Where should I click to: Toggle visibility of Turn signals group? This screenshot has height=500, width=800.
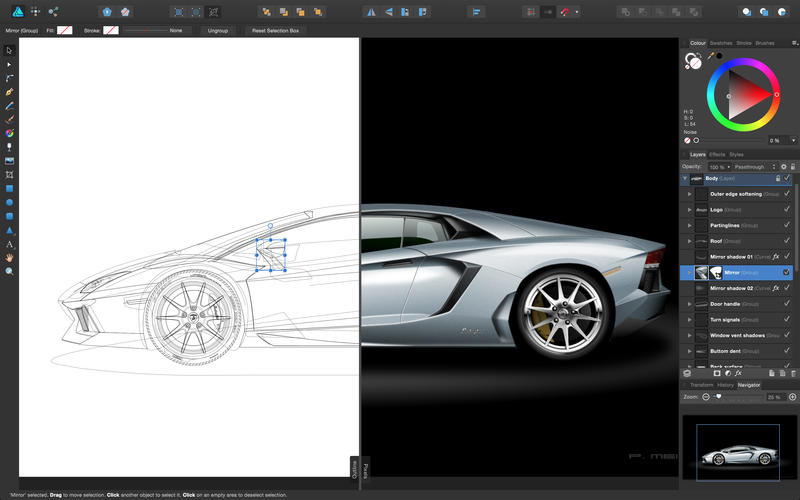click(x=787, y=320)
